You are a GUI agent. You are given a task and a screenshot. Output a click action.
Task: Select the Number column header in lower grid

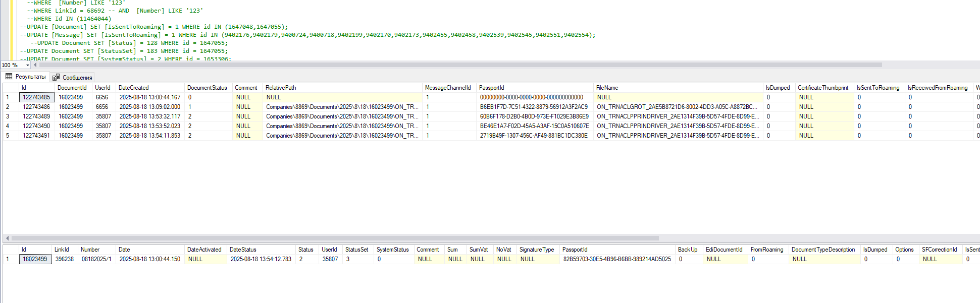coord(97,250)
